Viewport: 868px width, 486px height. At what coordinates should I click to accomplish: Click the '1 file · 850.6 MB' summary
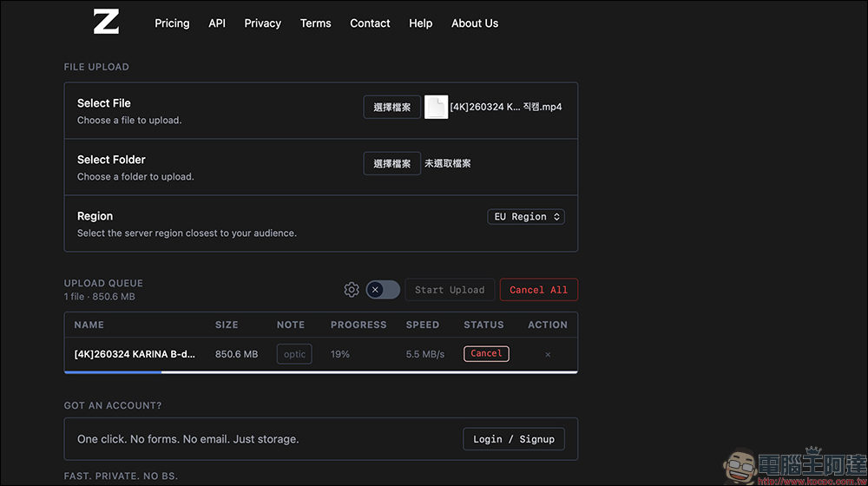click(100, 297)
